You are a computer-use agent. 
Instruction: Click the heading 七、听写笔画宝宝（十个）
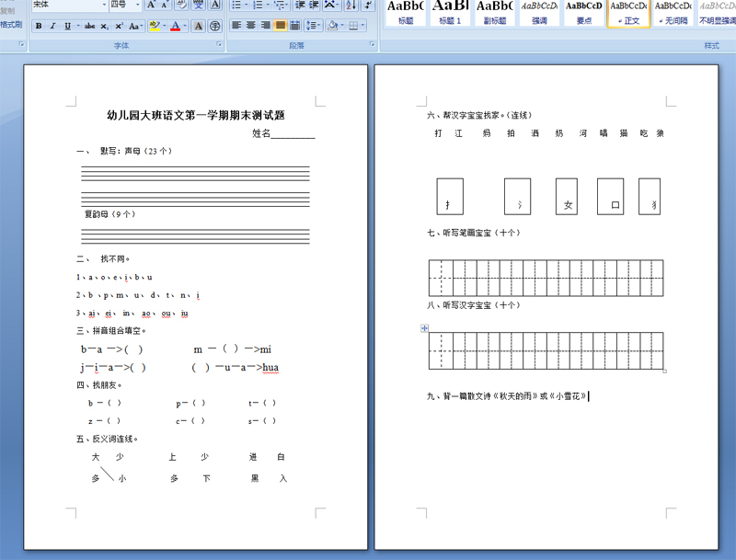(x=474, y=233)
